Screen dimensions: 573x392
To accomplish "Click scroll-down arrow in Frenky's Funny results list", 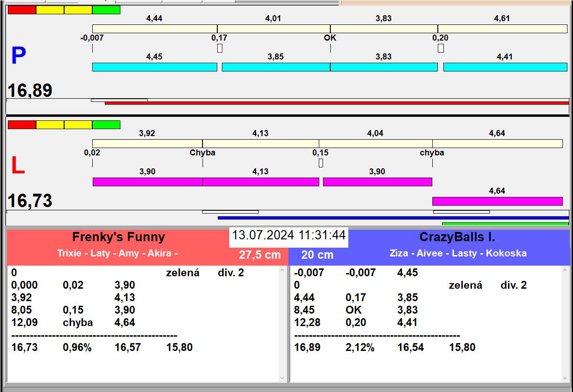I will click(282, 378).
